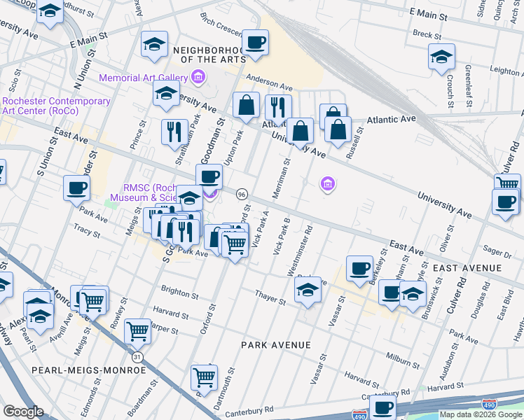Click the grocery cart marker at Culver Rd

507,183
